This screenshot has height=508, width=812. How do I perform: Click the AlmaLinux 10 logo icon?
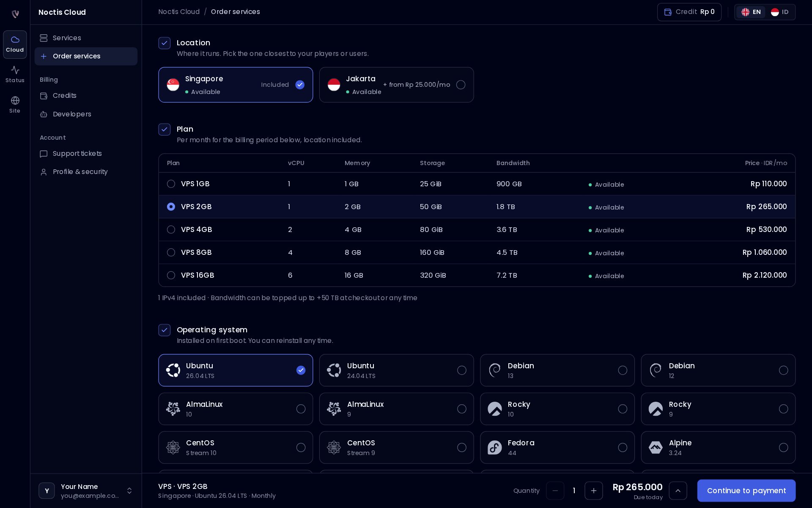[173, 409]
